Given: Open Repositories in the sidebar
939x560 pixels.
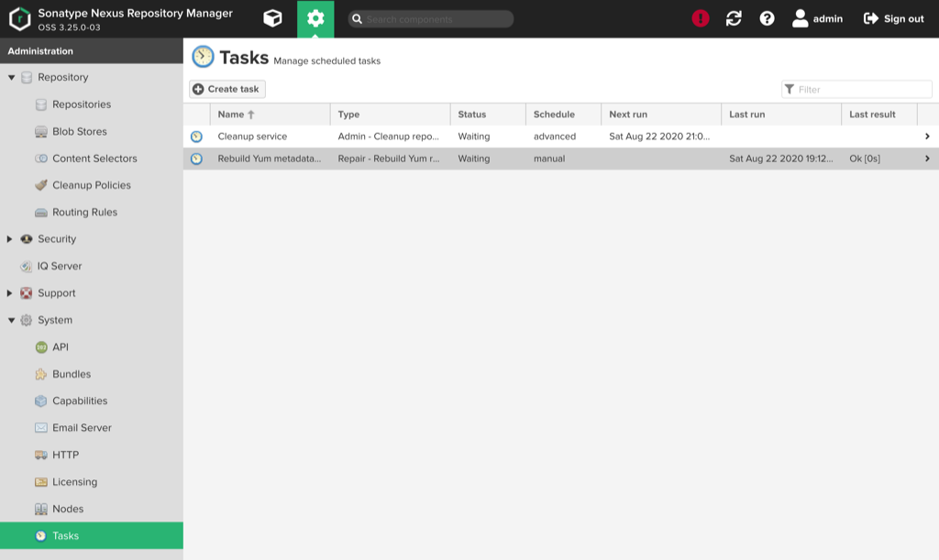Looking at the screenshot, I should tap(82, 104).
